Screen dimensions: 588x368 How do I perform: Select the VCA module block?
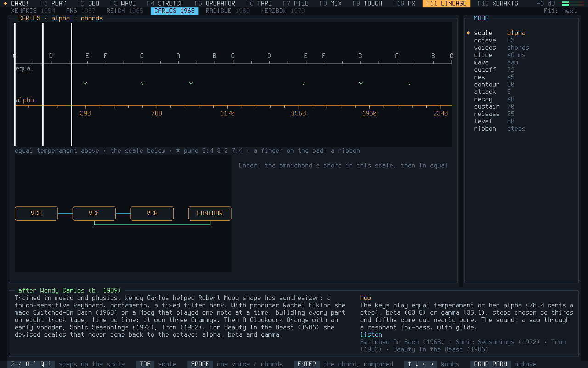152,213
